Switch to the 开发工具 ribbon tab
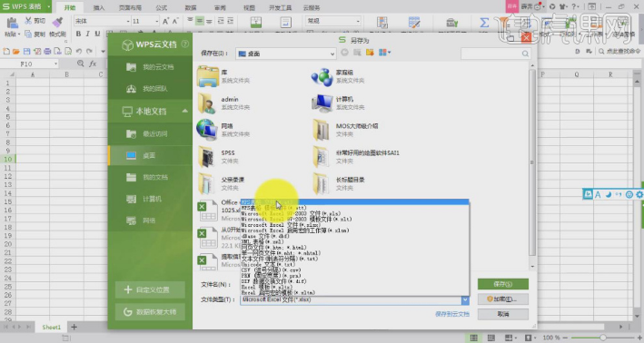 coord(280,7)
